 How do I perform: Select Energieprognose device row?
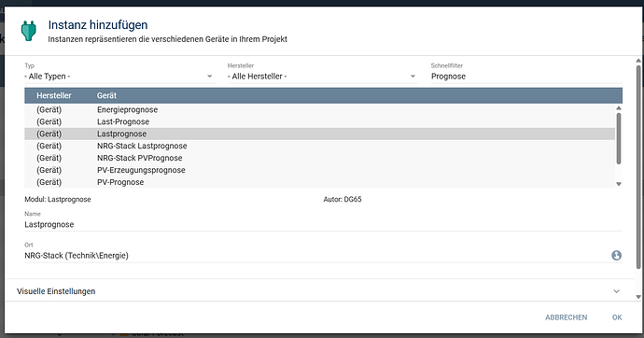coord(319,109)
